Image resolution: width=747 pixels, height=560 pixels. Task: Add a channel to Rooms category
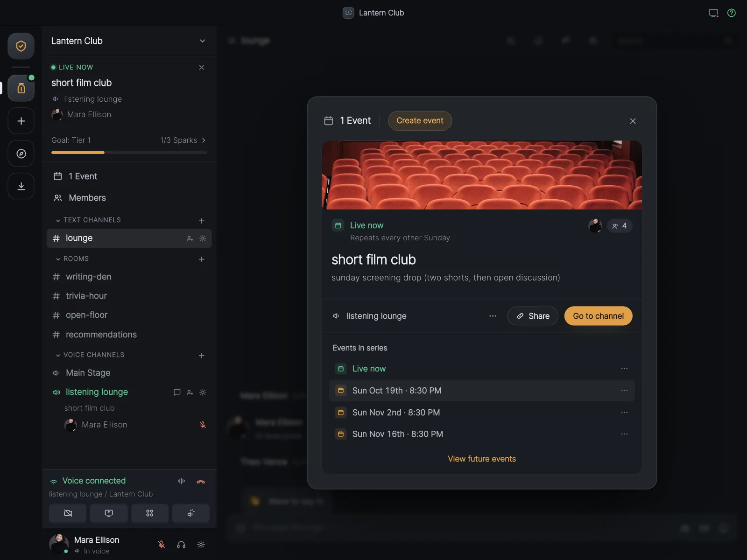(202, 259)
